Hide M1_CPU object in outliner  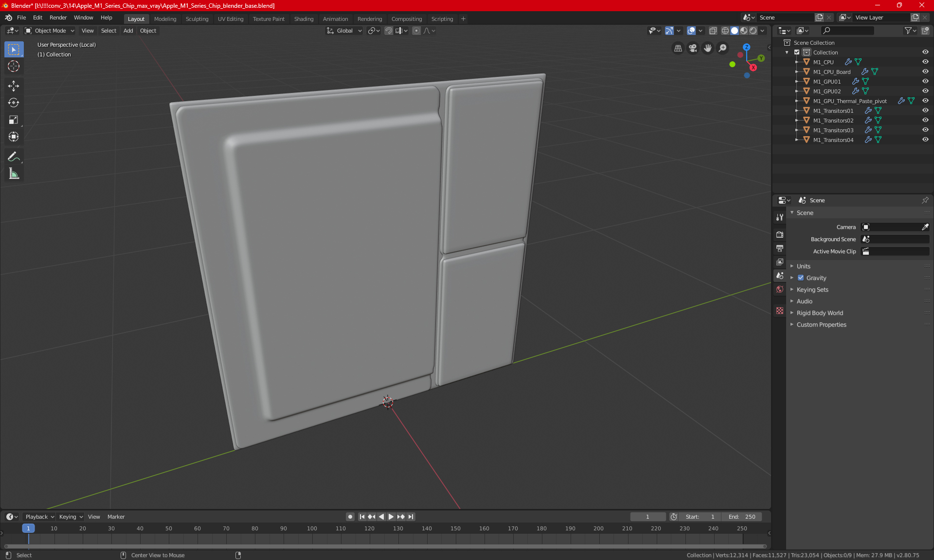[x=925, y=62]
